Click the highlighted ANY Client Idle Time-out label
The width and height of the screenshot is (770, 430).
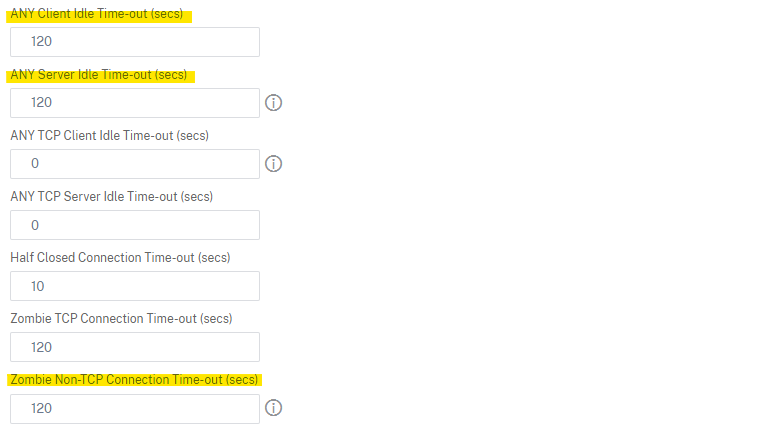97,14
